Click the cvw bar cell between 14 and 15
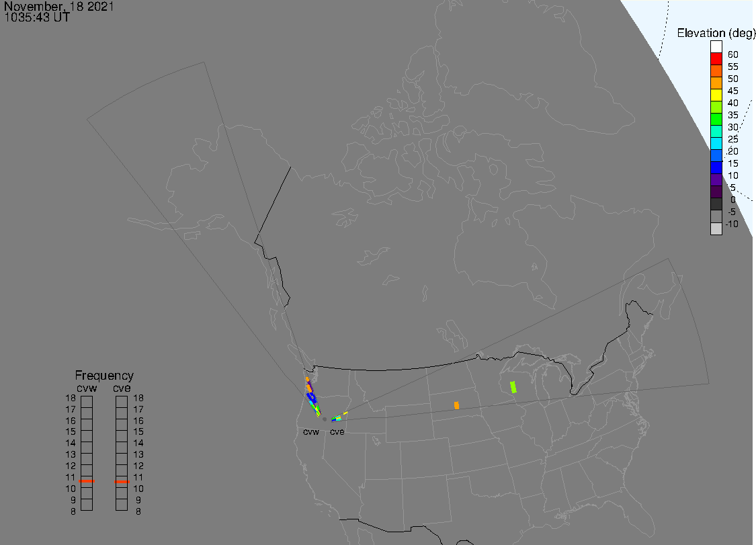The height and width of the screenshot is (545, 756). [x=87, y=436]
